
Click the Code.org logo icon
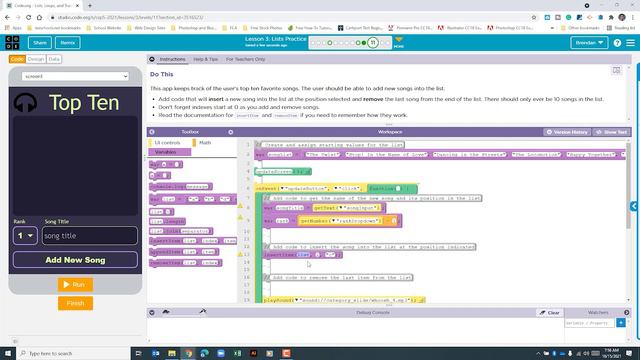point(12,42)
